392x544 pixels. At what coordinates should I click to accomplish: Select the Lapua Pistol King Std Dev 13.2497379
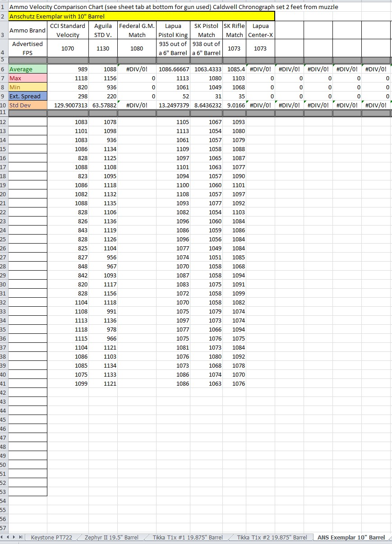coord(173,105)
